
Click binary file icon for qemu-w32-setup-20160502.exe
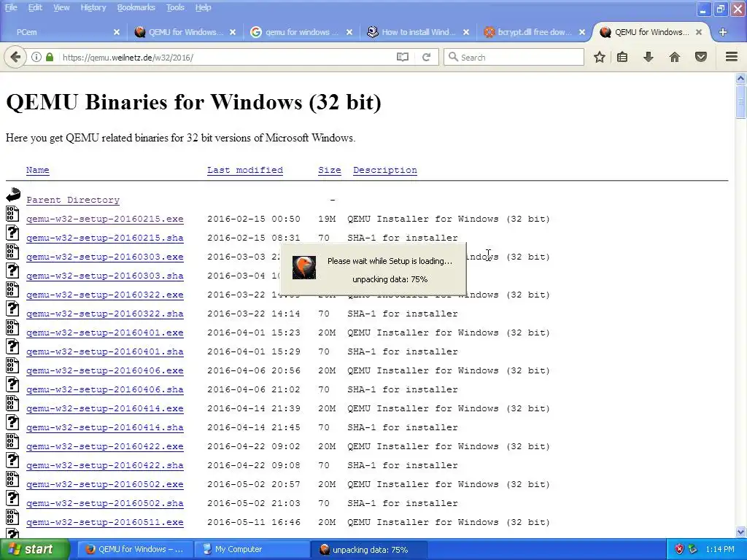pos(12,479)
